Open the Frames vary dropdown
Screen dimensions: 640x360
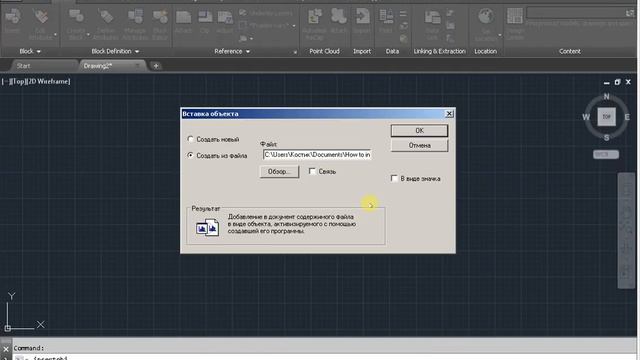pyautogui.click(x=294, y=26)
